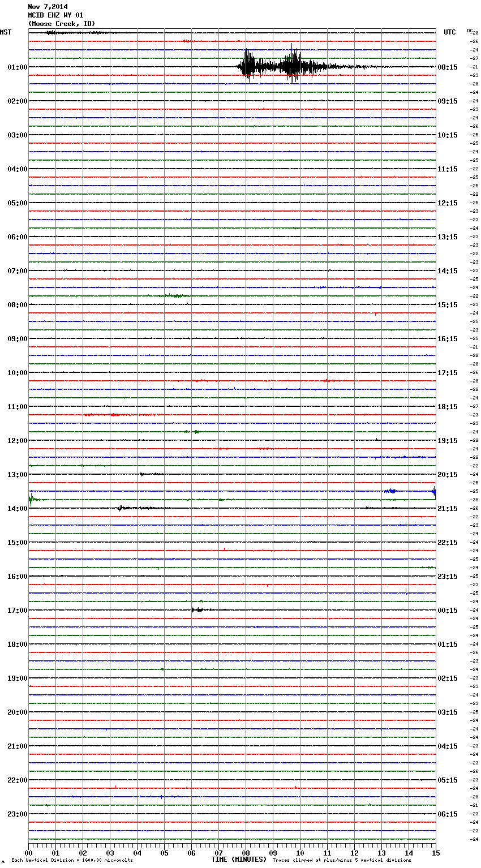Click the traces clipped footnote text
481x868 pixels.
(342, 860)
